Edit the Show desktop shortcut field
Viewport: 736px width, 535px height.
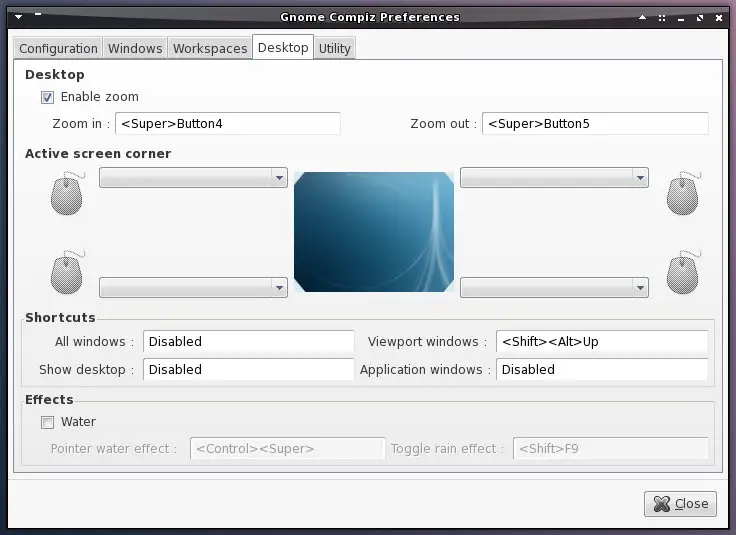pos(249,369)
